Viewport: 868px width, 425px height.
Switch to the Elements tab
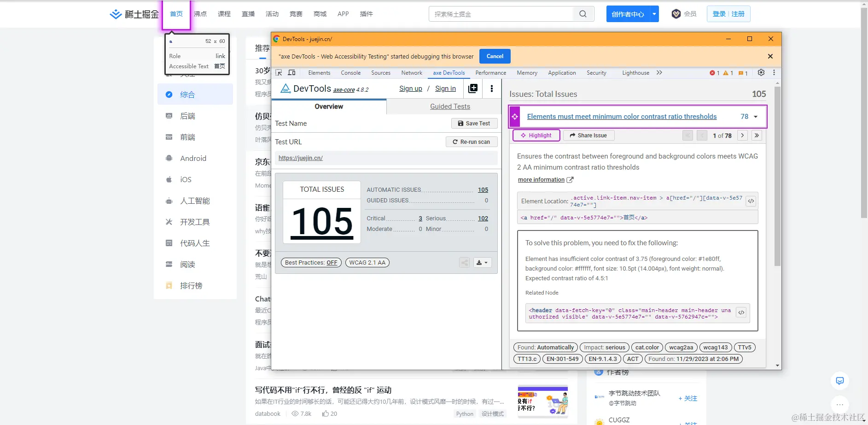[x=319, y=73]
